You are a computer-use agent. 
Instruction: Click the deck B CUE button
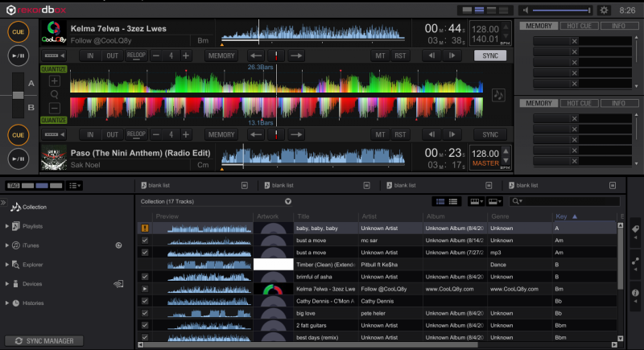pos(18,135)
